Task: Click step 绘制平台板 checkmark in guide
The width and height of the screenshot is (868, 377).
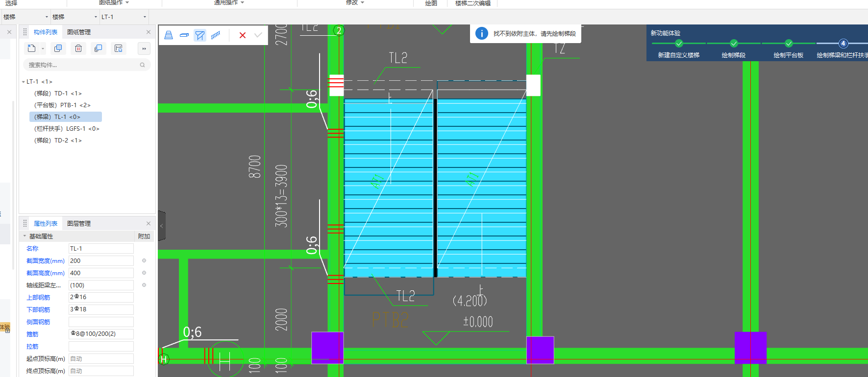Action: click(x=789, y=43)
